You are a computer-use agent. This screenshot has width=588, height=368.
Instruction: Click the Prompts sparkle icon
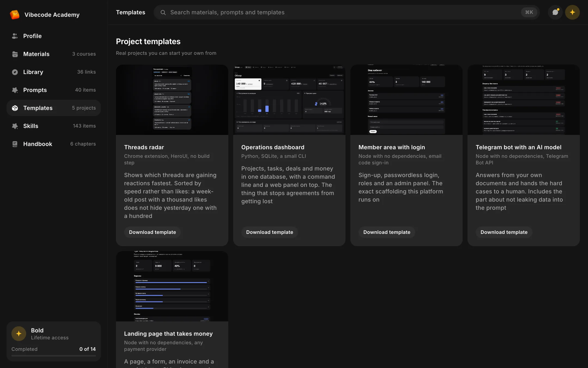(x=15, y=90)
